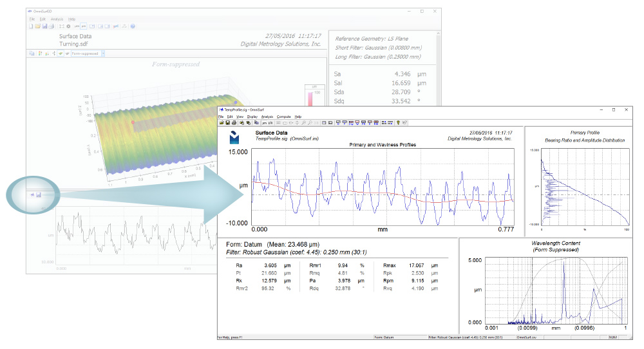Image resolution: width=644 pixels, height=349 pixels.
Task: Print from the OmniSurf3D toolbar
Action: (52, 26)
